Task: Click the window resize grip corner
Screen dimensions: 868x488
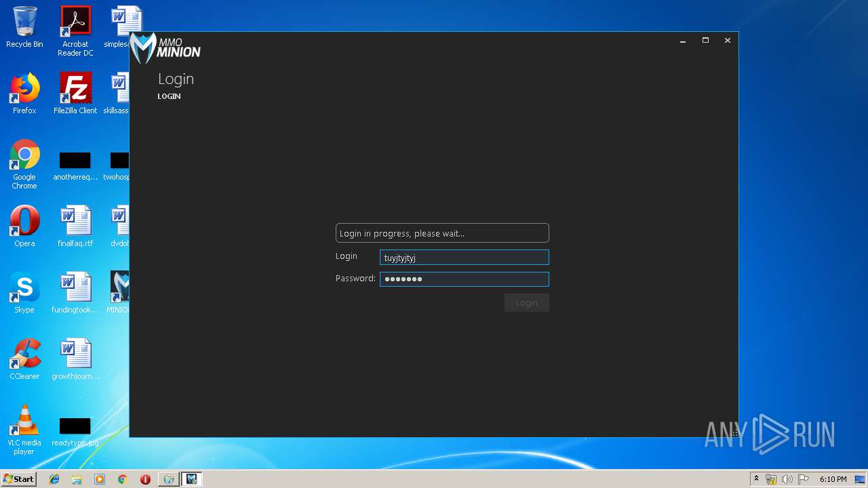Action: click(734, 433)
